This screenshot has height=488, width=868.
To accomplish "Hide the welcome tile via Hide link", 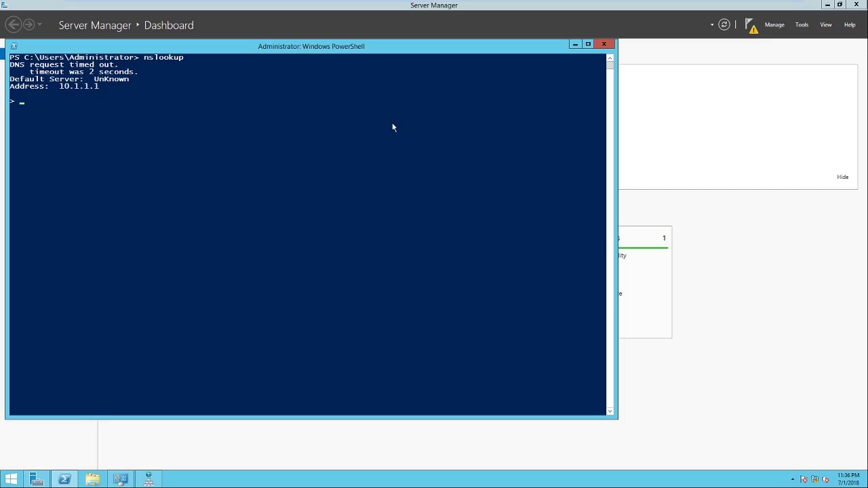I will [x=842, y=177].
